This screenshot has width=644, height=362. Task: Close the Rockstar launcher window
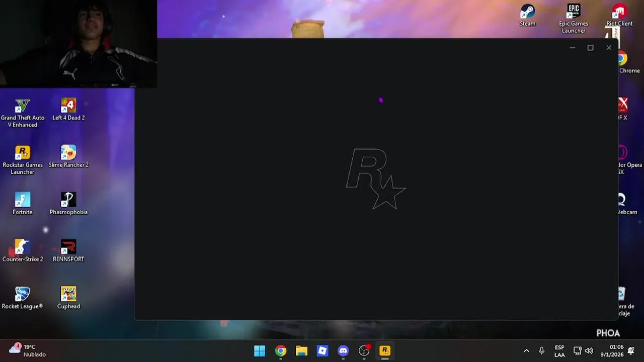pyautogui.click(x=609, y=48)
